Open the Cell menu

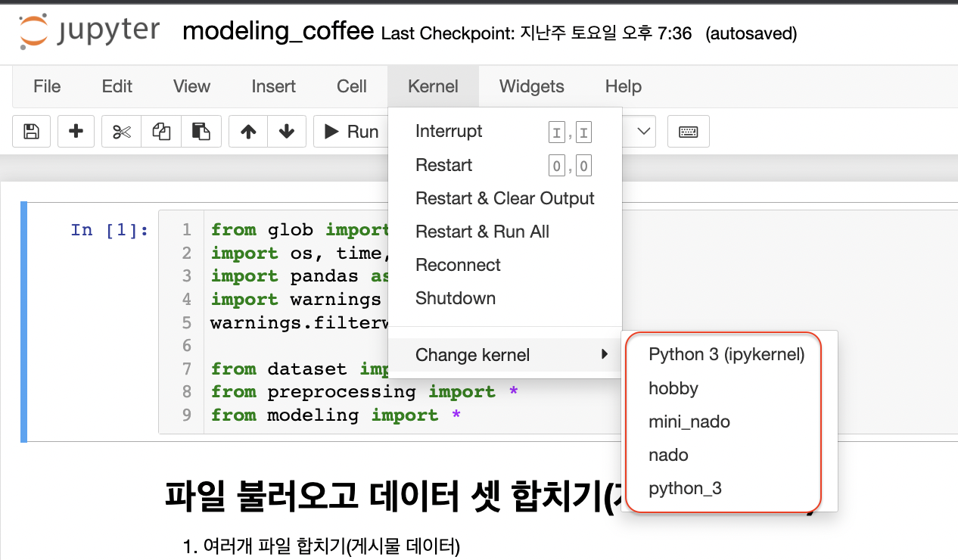coord(351,86)
